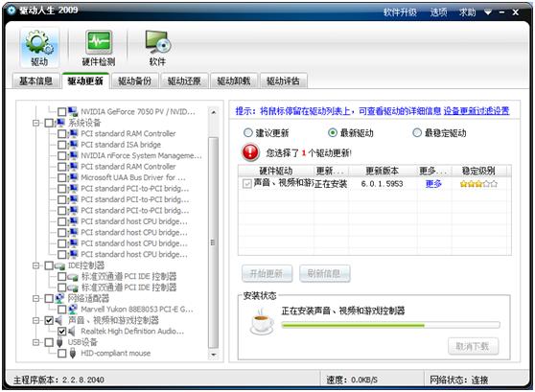
Task: Check the HID-compliant mouse checkbox
Action: point(61,353)
